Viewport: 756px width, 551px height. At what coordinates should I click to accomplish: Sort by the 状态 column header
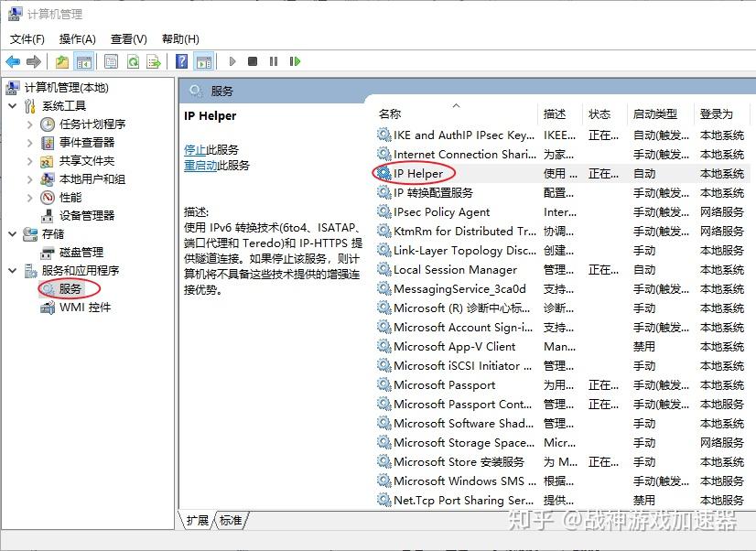coord(605,113)
